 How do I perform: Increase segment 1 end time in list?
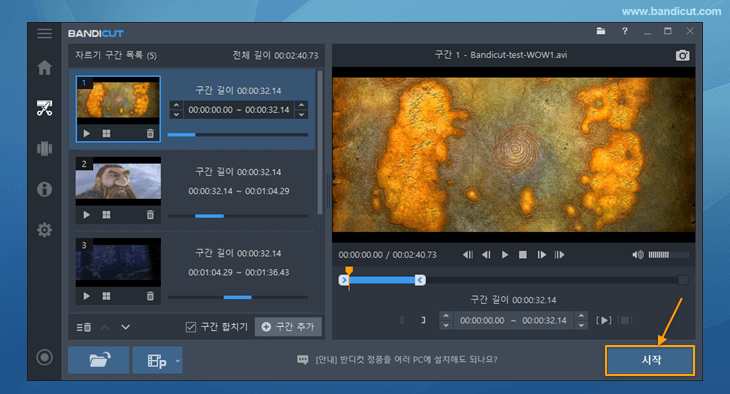(x=302, y=105)
